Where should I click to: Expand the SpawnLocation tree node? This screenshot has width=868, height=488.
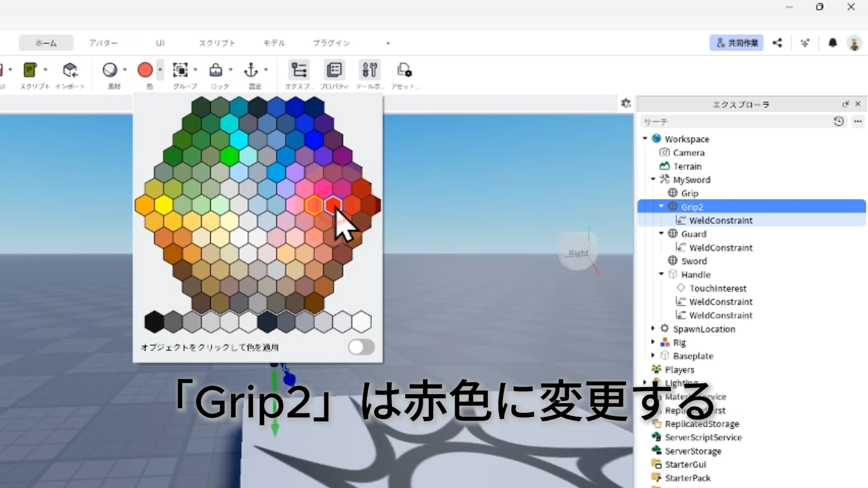point(653,328)
